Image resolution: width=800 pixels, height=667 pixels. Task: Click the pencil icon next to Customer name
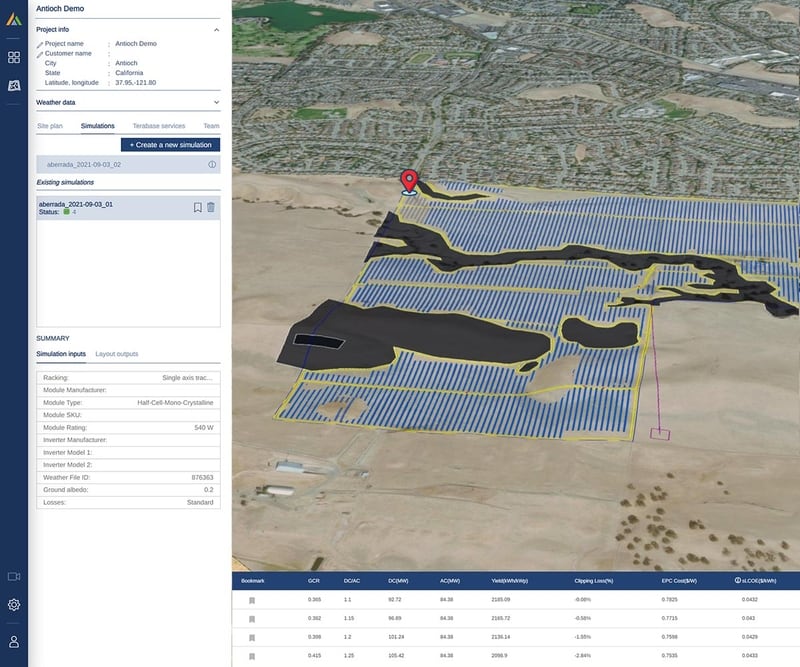click(39, 55)
